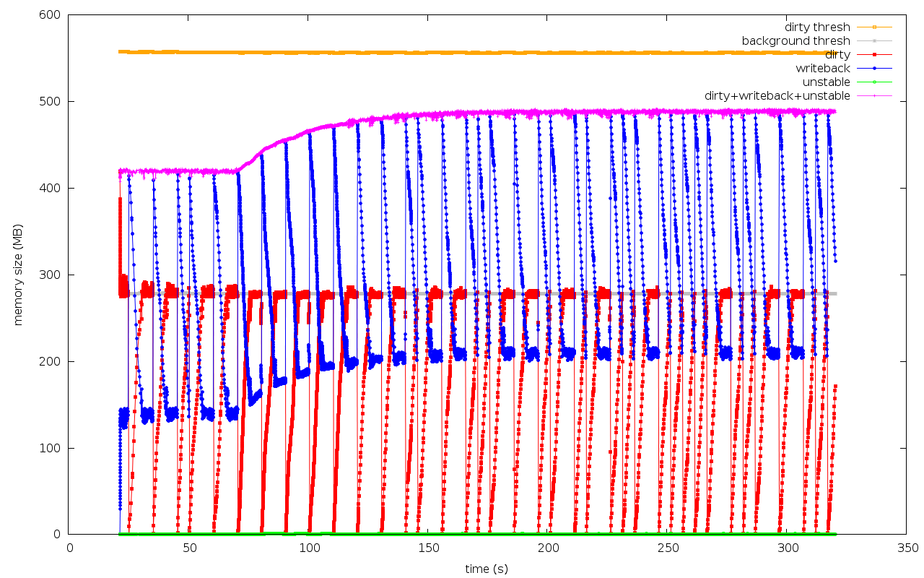Click the x-axis tick label 150
The height and width of the screenshot is (578, 924).
click(x=429, y=548)
